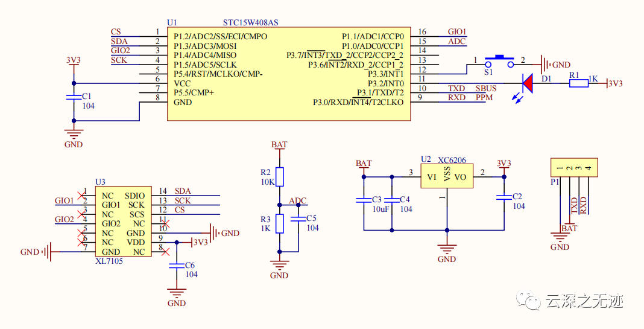Click the S1 designator label
Viewport: 644px width, 329px height.
pyautogui.click(x=488, y=72)
